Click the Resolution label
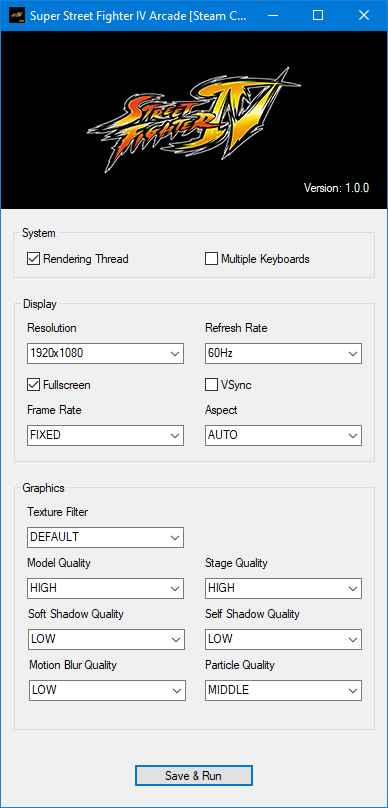The height and width of the screenshot is (808, 388). tap(52, 328)
